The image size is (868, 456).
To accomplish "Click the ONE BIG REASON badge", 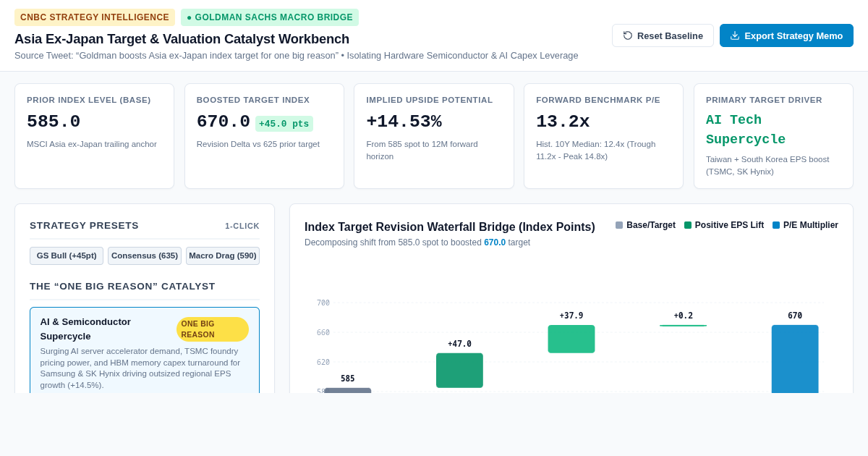I will (x=213, y=329).
